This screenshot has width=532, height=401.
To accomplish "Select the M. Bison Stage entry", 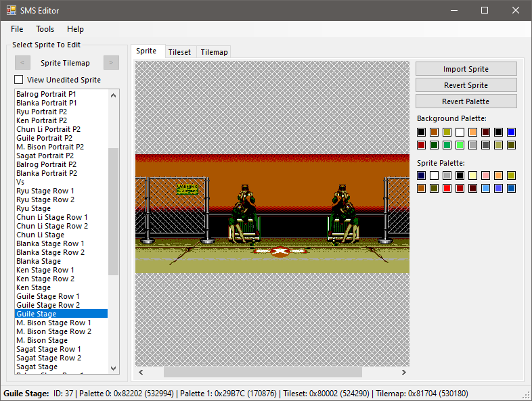I will (62, 340).
